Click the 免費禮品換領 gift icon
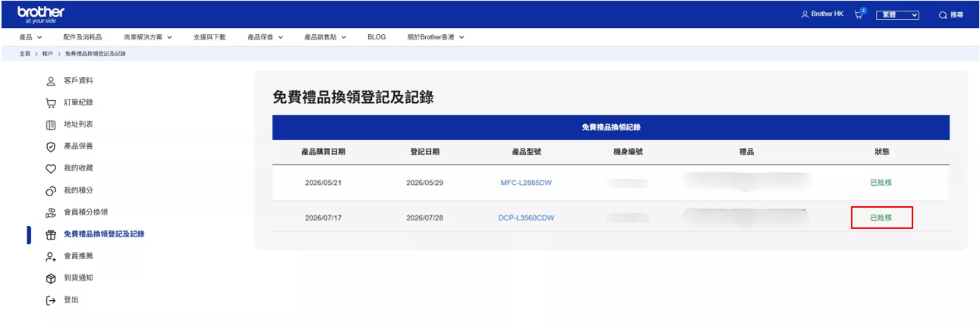 point(51,235)
